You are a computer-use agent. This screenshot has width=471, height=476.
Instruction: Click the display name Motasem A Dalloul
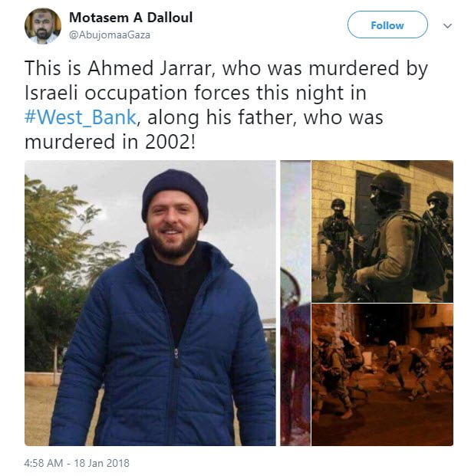point(130,18)
